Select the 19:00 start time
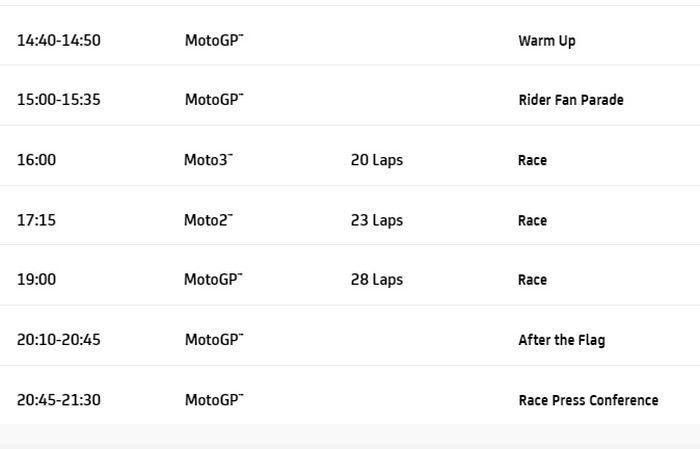The height and width of the screenshot is (449, 700). (x=36, y=280)
